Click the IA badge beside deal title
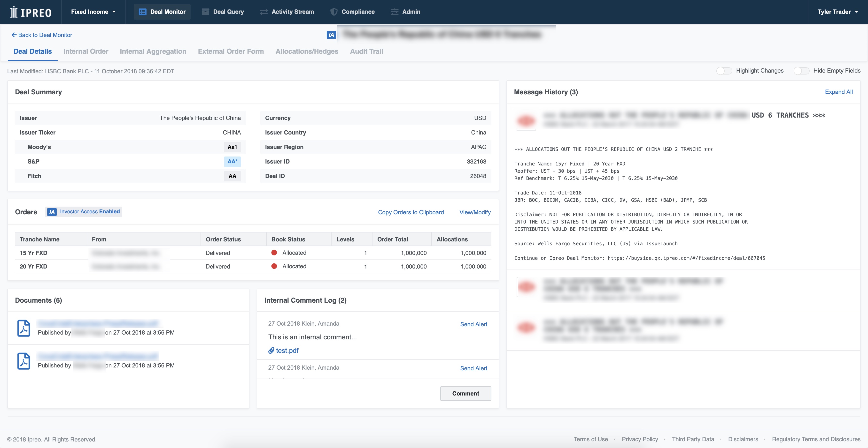The height and width of the screenshot is (448, 868). (331, 35)
